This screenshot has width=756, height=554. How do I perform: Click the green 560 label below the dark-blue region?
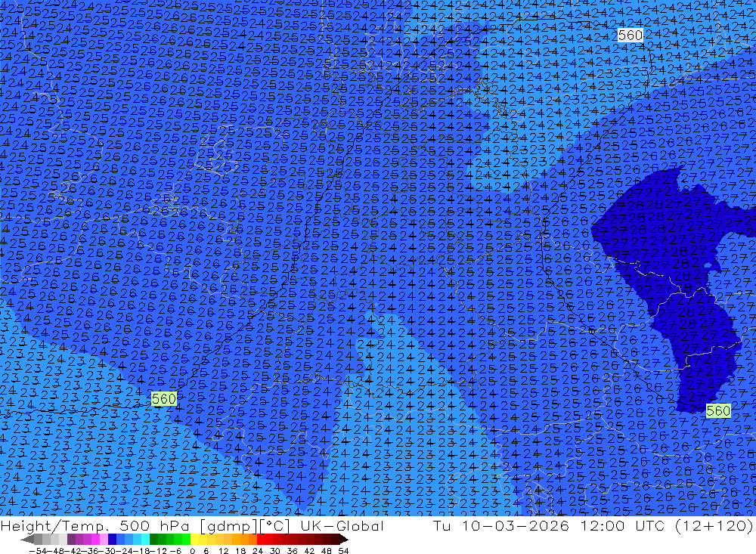coord(718,411)
